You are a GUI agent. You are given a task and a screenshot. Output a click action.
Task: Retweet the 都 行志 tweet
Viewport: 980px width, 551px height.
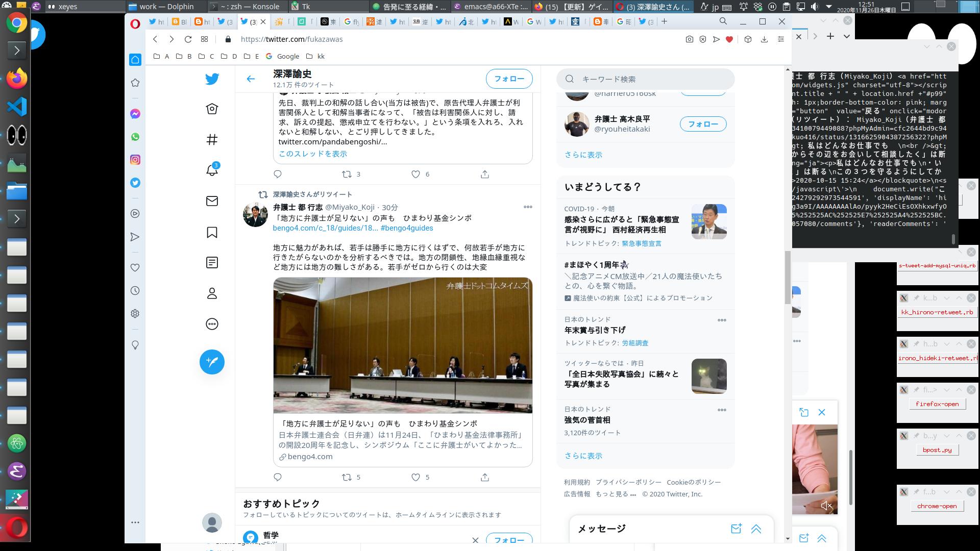[x=347, y=478]
